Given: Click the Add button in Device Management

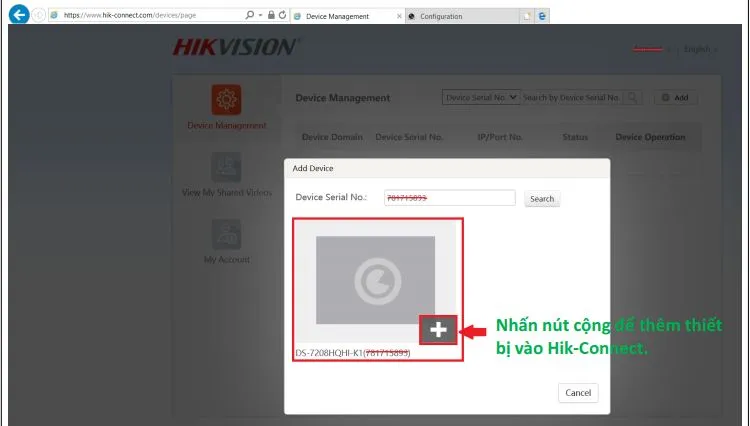Looking at the screenshot, I should (675, 98).
